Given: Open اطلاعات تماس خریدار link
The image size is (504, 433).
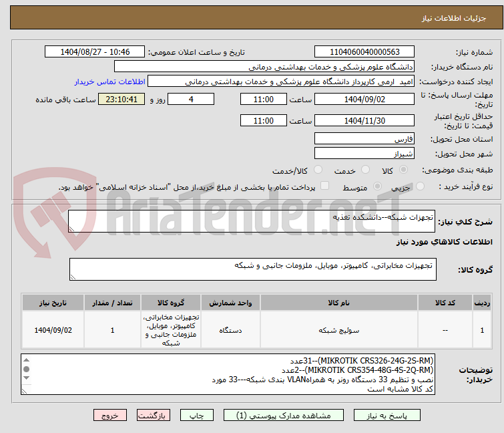Looking at the screenshot, I should pos(110,82).
